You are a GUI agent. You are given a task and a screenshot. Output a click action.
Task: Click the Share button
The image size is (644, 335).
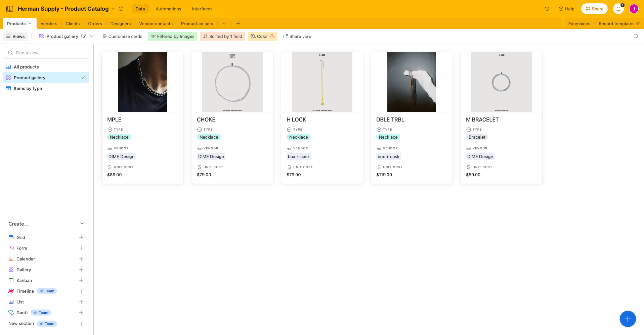click(594, 9)
